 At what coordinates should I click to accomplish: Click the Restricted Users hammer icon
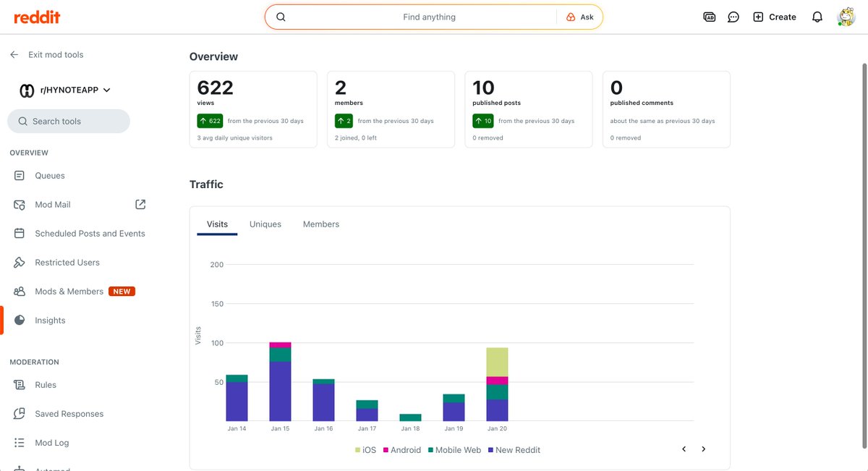[x=20, y=263]
